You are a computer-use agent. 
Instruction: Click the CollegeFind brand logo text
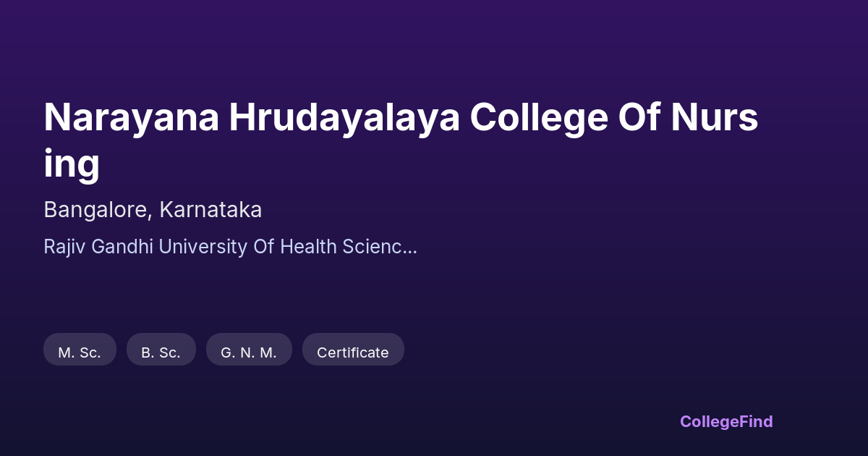click(x=726, y=421)
